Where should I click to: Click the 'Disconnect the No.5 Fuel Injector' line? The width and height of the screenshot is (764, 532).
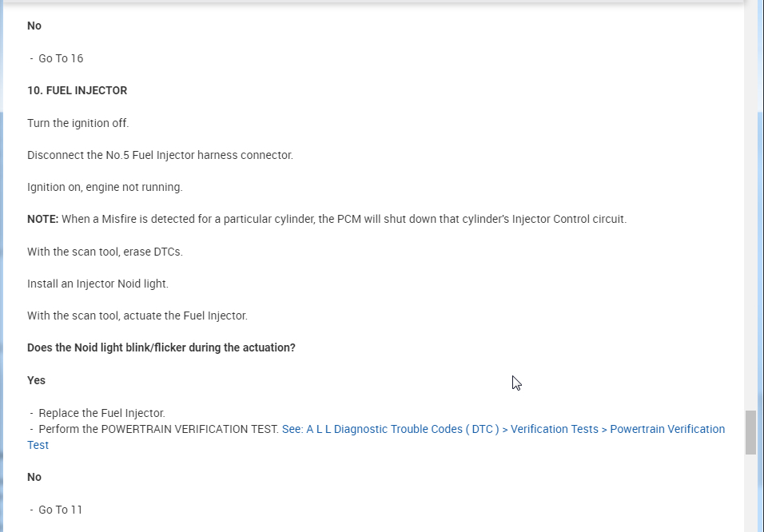[160, 155]
